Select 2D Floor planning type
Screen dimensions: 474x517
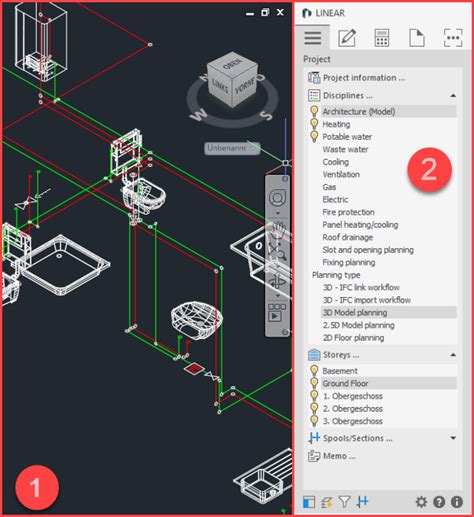(x=353, y=338)
